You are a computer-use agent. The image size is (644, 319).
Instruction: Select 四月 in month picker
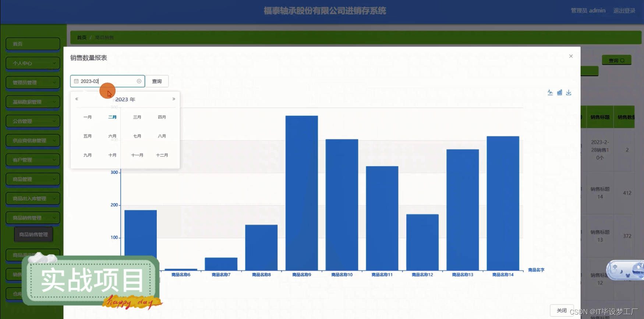point(162,117)
